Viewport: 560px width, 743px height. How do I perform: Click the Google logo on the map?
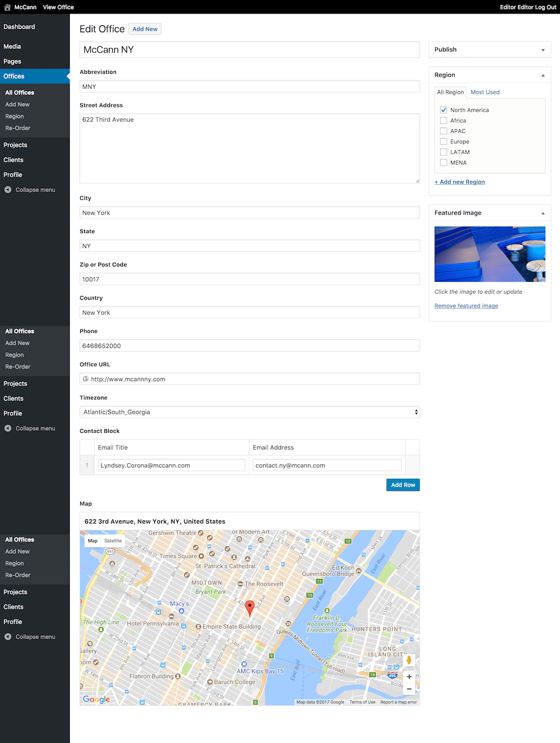click(x=96, y=699)
